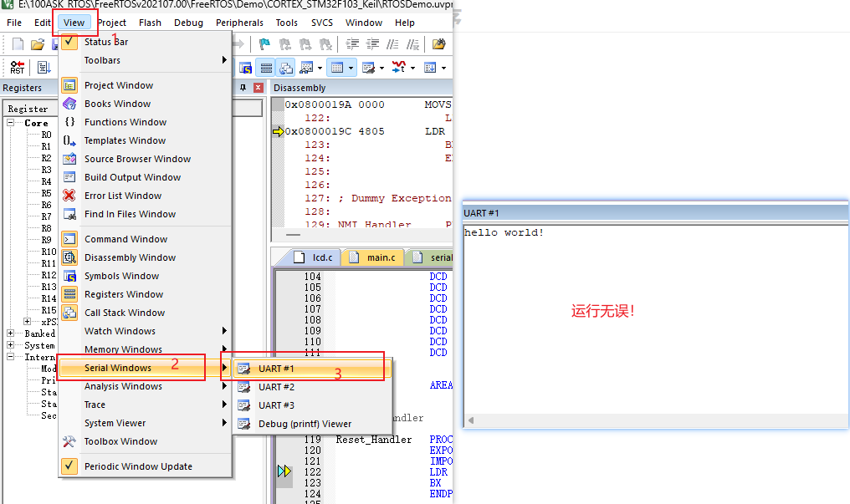
Task: Select UART #2 serial window
Action: 312,387
